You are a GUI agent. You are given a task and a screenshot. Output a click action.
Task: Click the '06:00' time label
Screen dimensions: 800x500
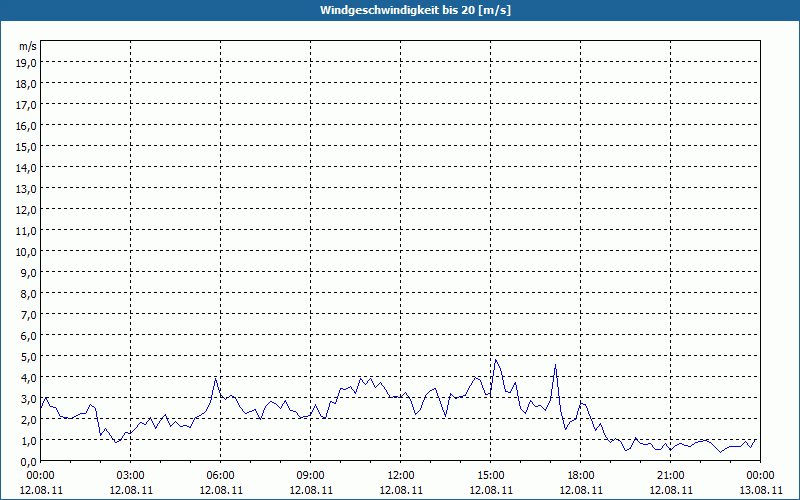[x=220, y=476]
